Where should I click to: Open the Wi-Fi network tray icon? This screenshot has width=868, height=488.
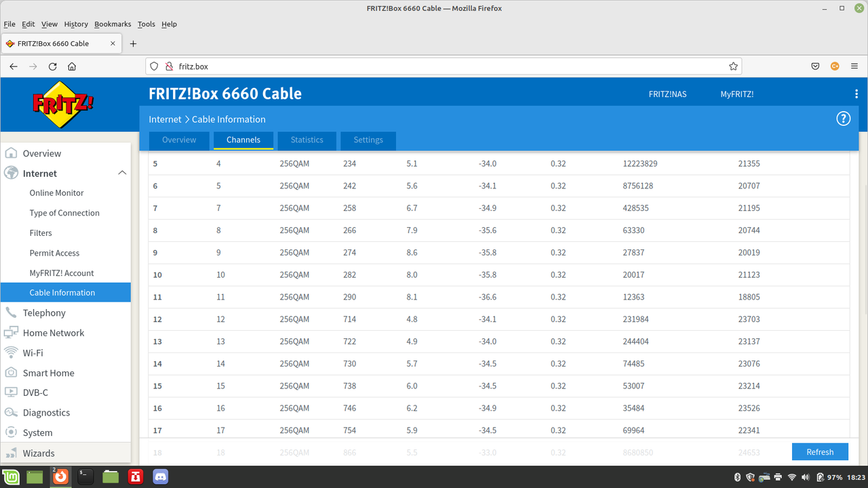(x=791, y=477)
